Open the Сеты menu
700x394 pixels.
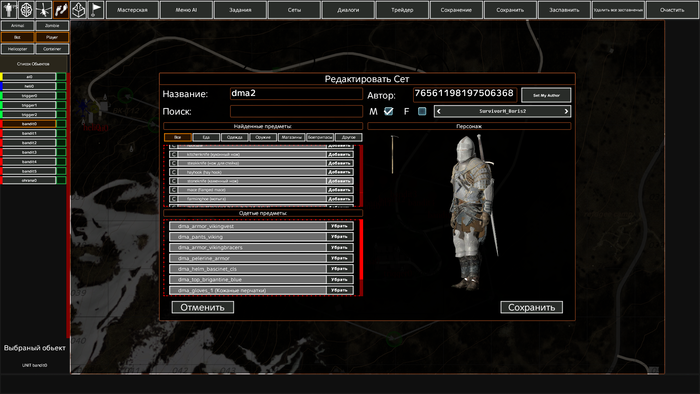pyautogui.click(x=294, y=10)
